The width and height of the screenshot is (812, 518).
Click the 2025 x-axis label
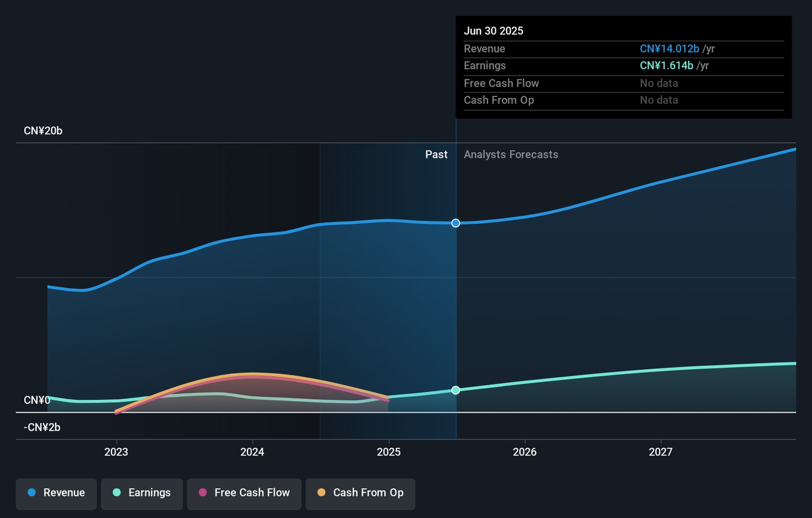pos(389,452)
